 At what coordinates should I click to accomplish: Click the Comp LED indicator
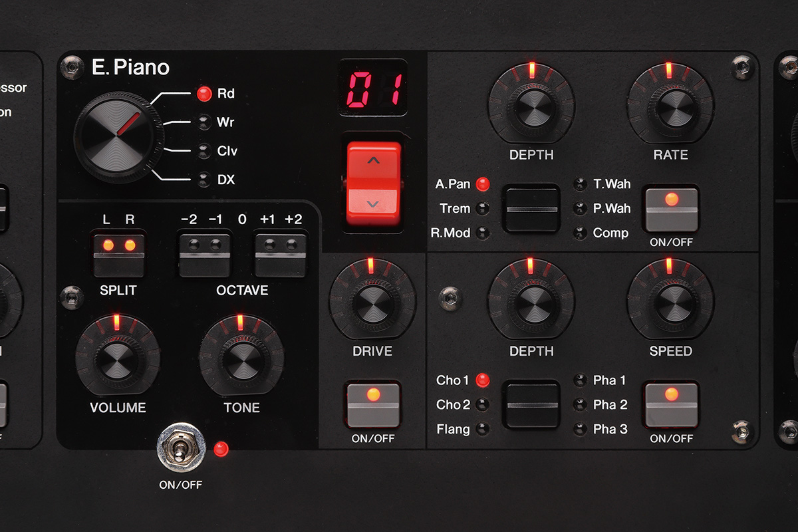[x=581, y=233]
